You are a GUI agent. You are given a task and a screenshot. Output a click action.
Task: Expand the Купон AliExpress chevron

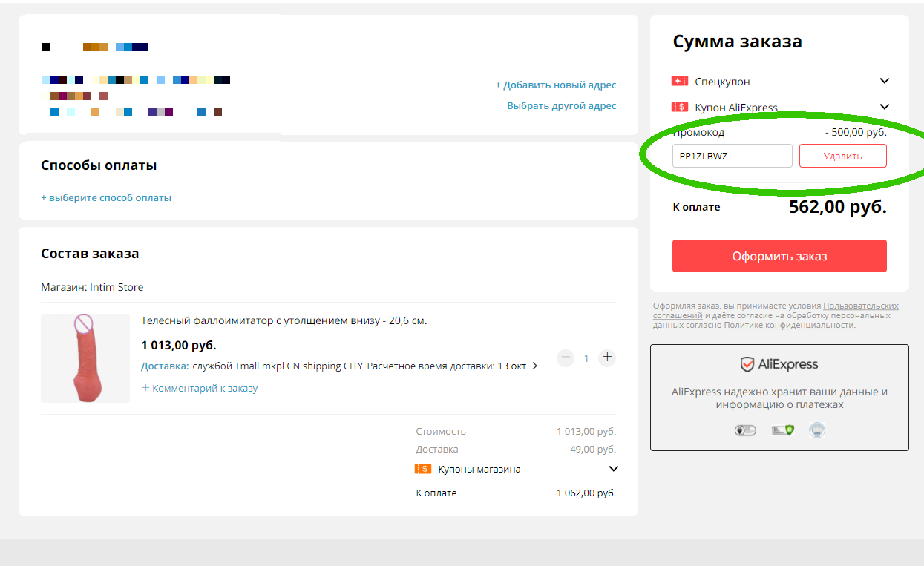pos(885,107)
